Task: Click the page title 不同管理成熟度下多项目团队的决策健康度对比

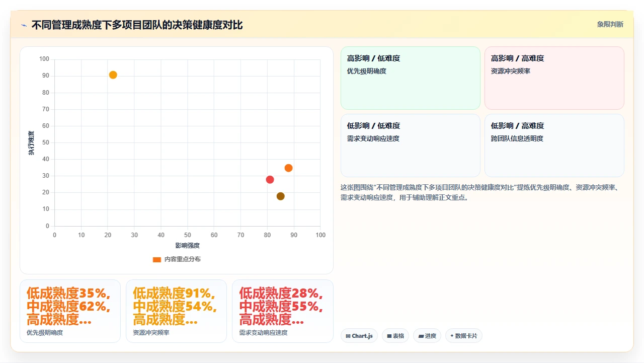Action: 137,25
